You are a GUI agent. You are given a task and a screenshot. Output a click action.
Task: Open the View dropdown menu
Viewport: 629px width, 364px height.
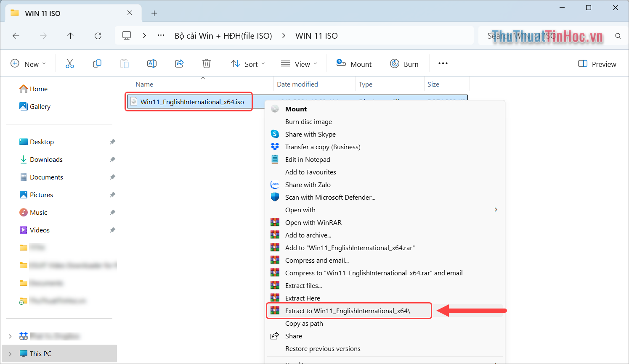coord(299,64)
